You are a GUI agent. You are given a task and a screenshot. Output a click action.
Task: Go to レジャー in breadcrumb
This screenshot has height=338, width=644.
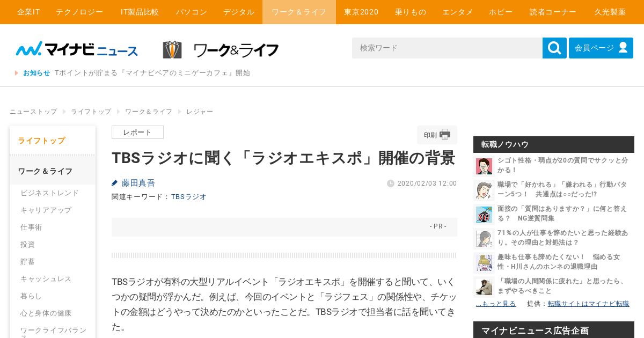200,112
